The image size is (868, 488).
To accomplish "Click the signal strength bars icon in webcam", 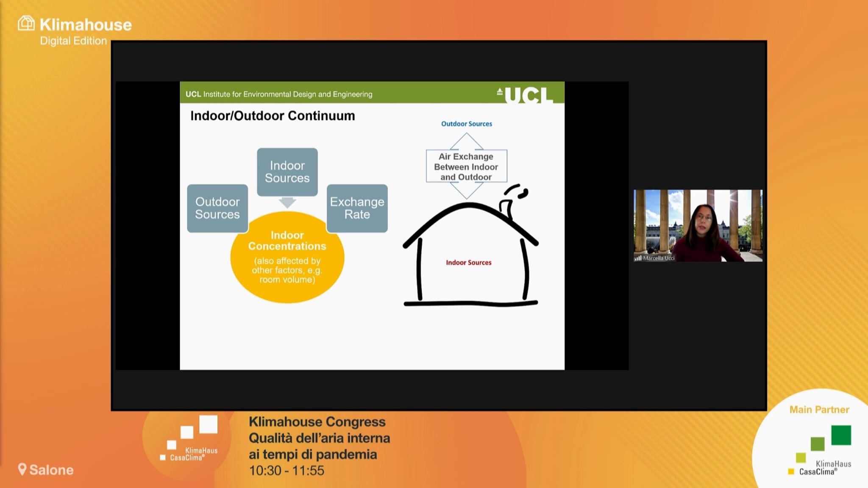I will tap(638, 258).
